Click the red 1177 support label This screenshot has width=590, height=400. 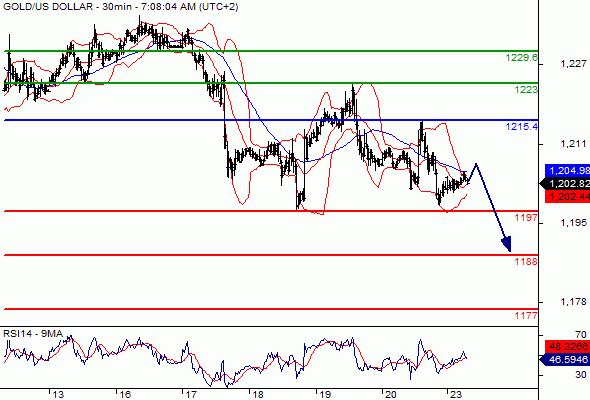526,315
